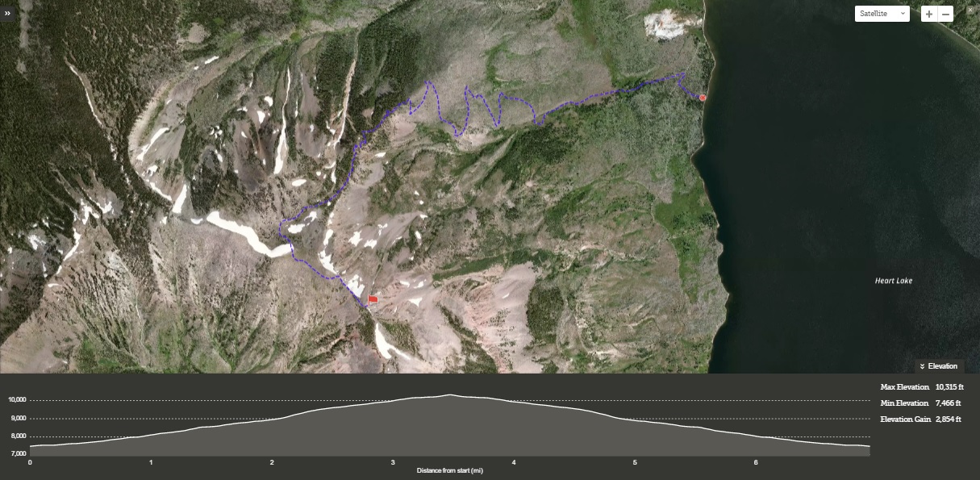The height and width of the screenshot is (480, 980).
Task: Click the Elevation Gain 2,854 ft value
Action: click(948, 419)
